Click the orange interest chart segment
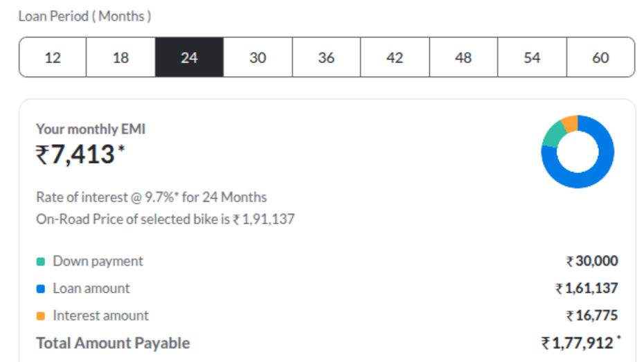This screenshot has width=644, height=362. (571, 123)
